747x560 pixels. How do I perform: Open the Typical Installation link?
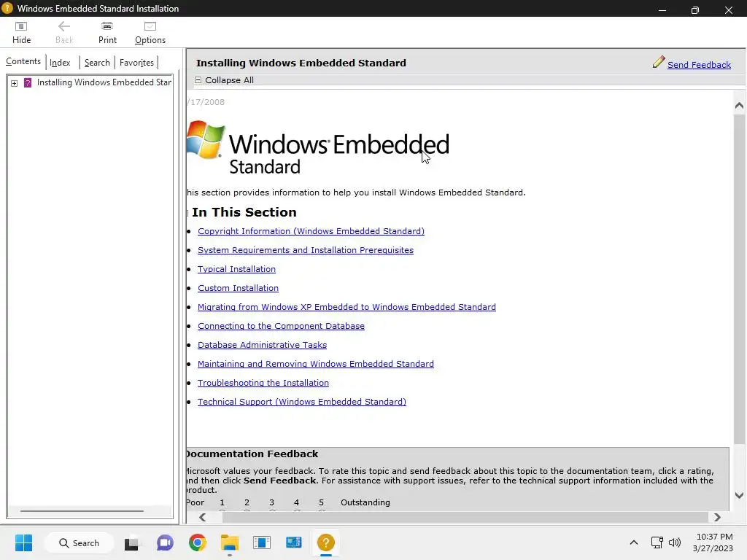pyautogui.click(x=237, y=269)
